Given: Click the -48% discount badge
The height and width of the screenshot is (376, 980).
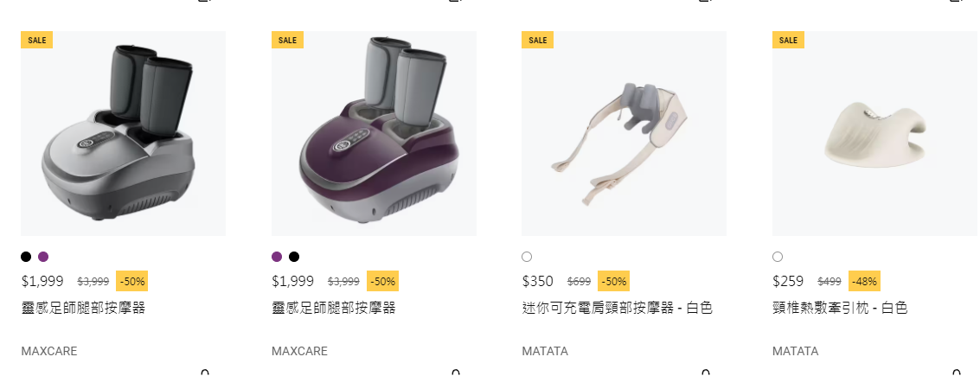Looking at the screenshot, I should [x=864, y=281].
